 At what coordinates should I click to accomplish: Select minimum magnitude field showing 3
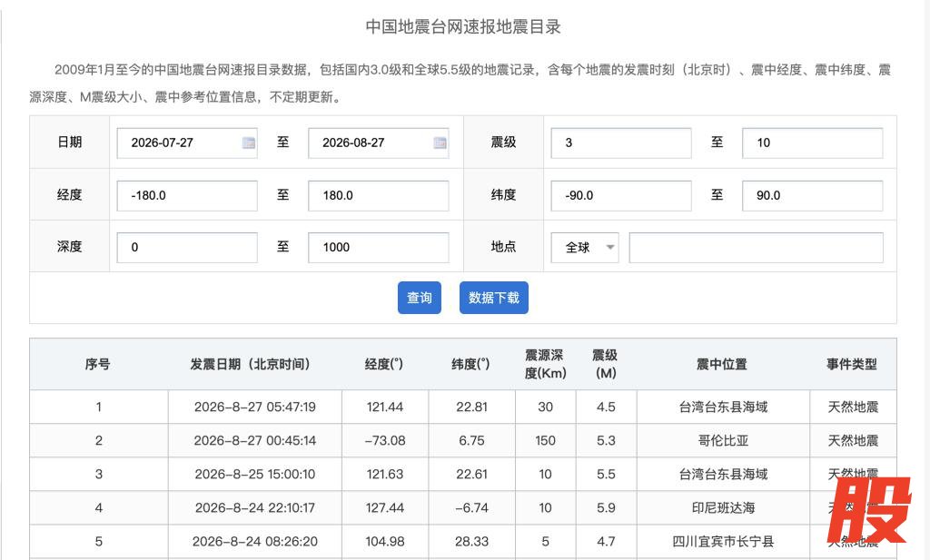click(x=621, y=142)
